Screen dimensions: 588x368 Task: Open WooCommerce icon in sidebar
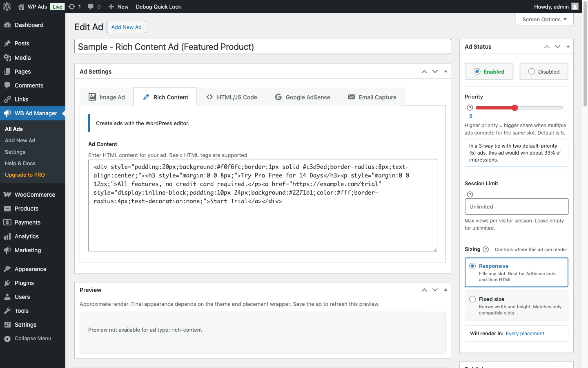[x=7, y=195]
